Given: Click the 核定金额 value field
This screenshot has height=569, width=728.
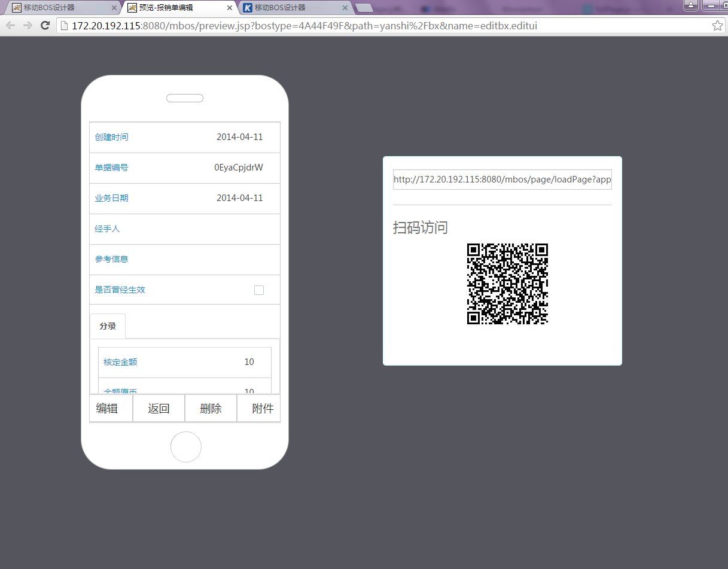Looking at the screenshot, I should coord(249,362).
